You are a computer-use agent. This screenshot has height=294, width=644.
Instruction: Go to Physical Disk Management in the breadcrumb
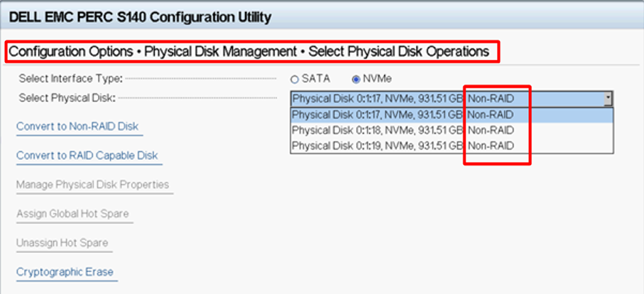pos(220,51)
